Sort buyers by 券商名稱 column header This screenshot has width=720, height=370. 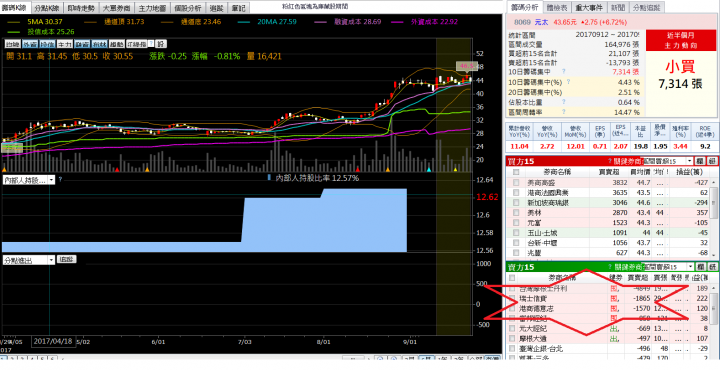(557, 172)
